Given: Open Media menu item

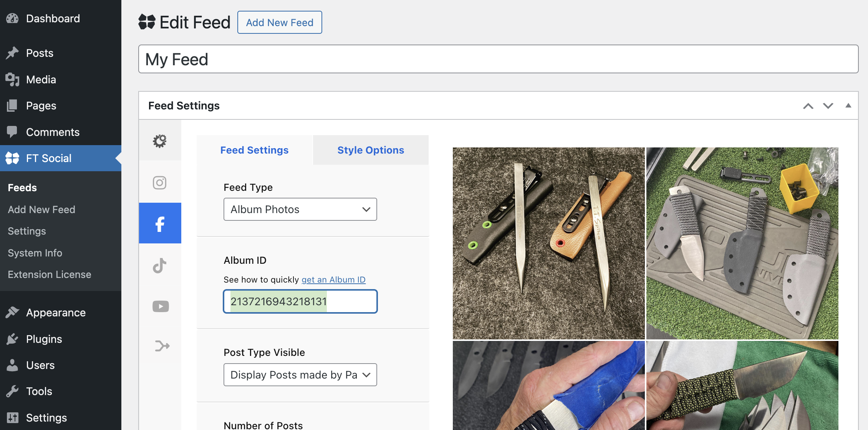Looking at the screenshot, I should tap(61, 79).
